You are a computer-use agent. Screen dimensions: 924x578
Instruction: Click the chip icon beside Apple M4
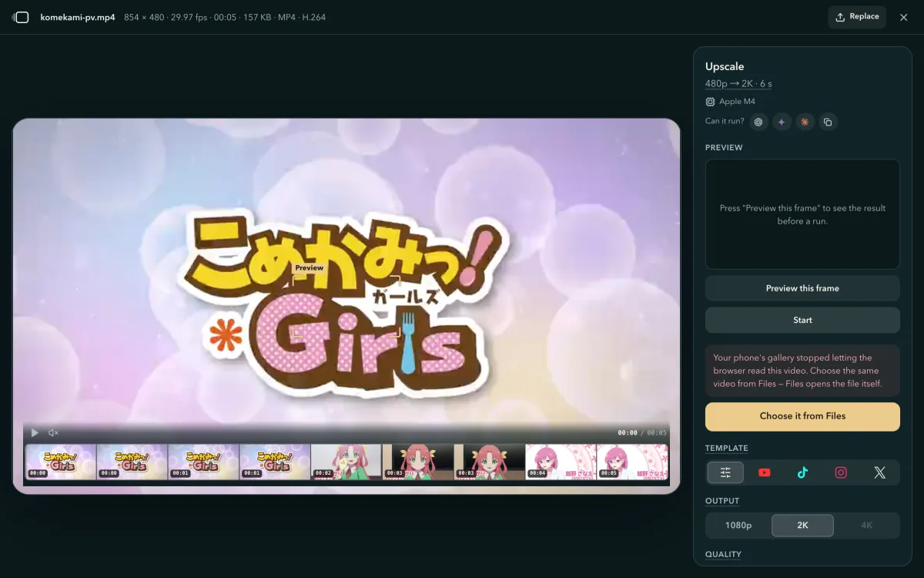point(710,102)
